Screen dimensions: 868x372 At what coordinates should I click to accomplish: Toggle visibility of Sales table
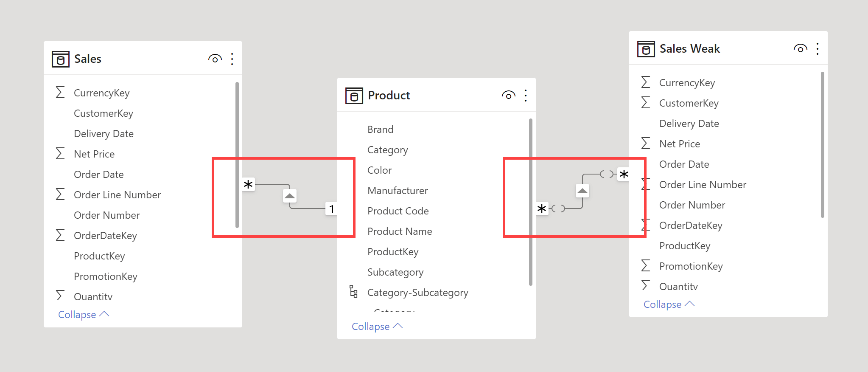pyautogui.click(x=215, y=59)
